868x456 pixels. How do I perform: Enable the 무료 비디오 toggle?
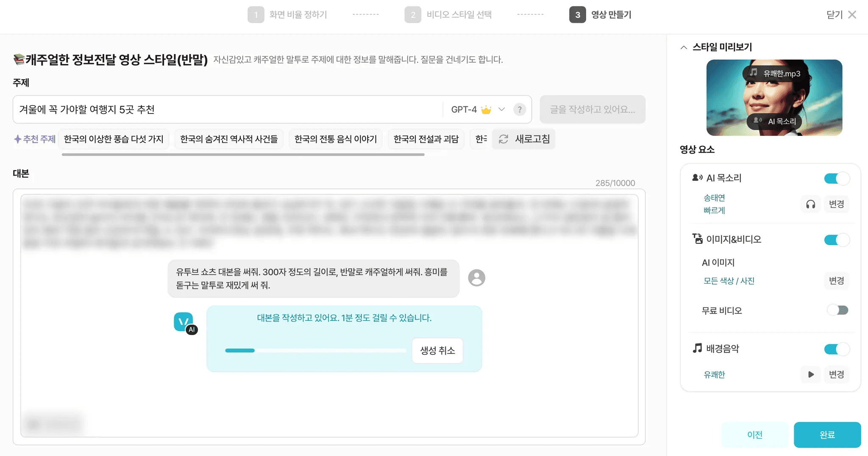[837, 310]
